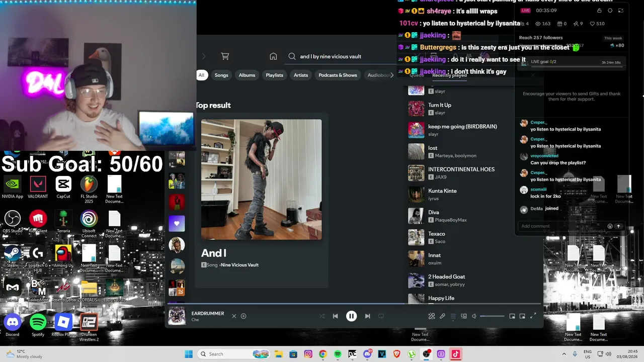Select the Roblox Player desktop icon
The height and width of the screenshot is (362, 644).
[x=63, y=325]
